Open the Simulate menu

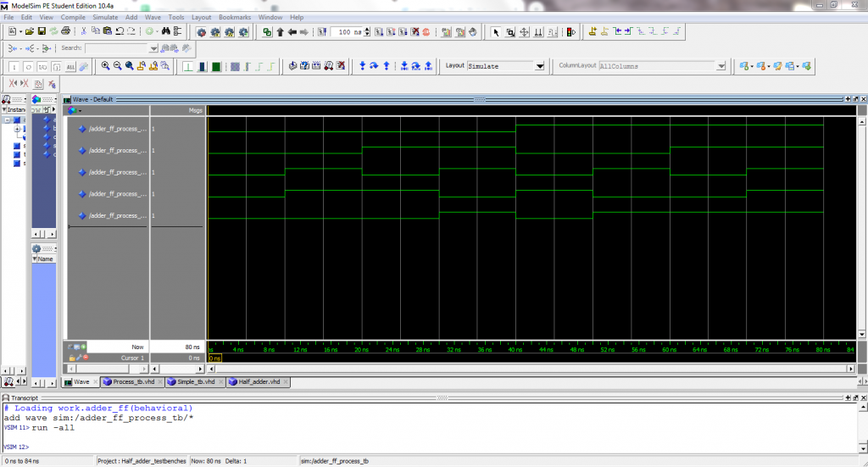click(105, 18)
